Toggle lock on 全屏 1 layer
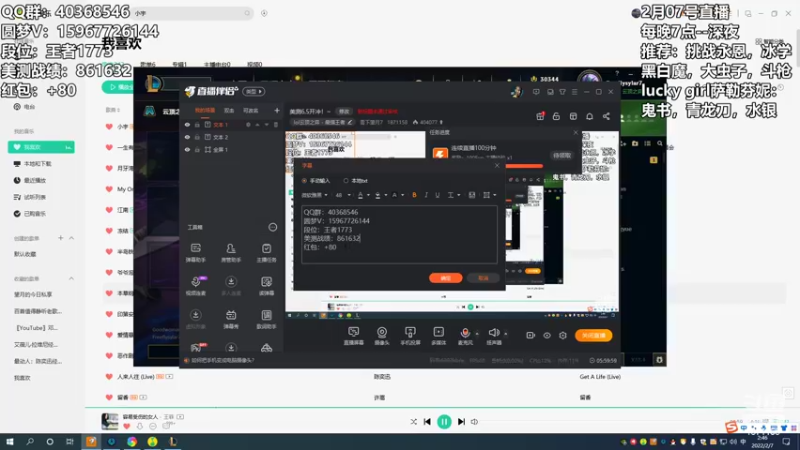800x450 pixels. [x=197, y=149]
